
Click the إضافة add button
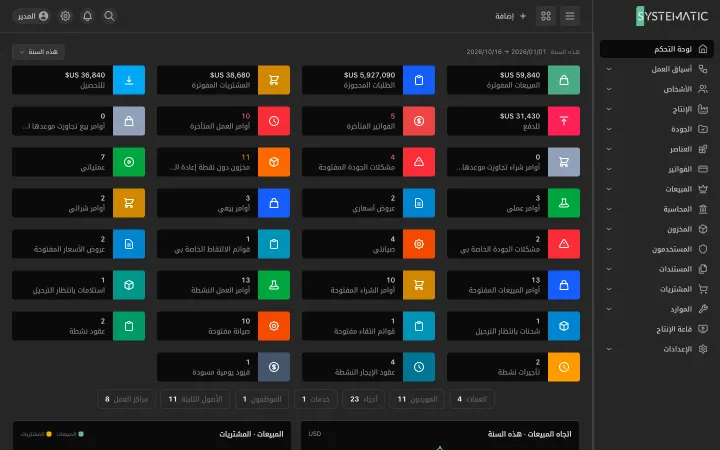pyautogui.click(x=510, y=16)
